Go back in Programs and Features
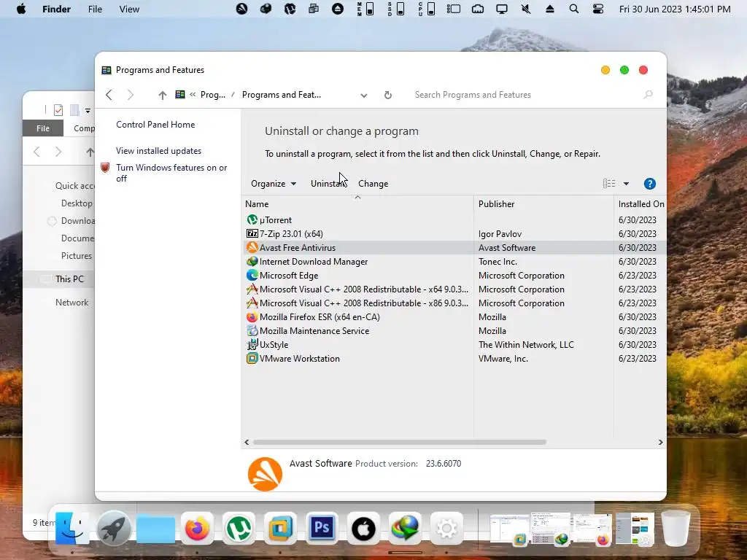747x560 pixels. pos(109,95)
